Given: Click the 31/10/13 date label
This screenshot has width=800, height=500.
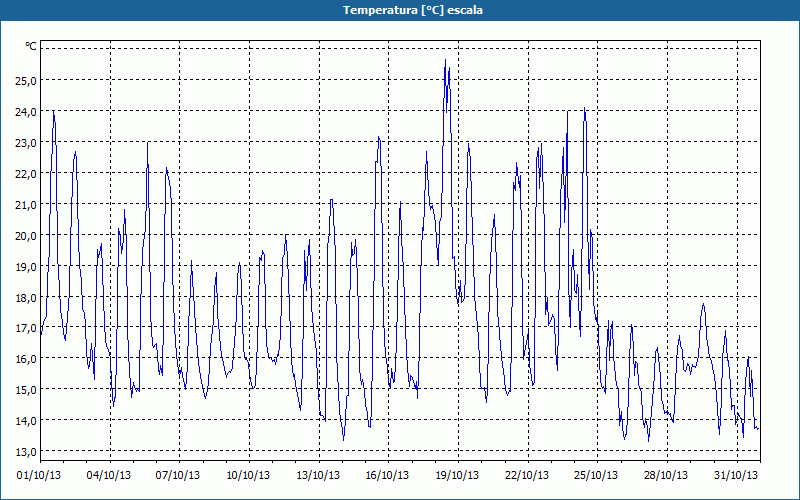Looking at the screenshot, I should [x=736, y=475].
